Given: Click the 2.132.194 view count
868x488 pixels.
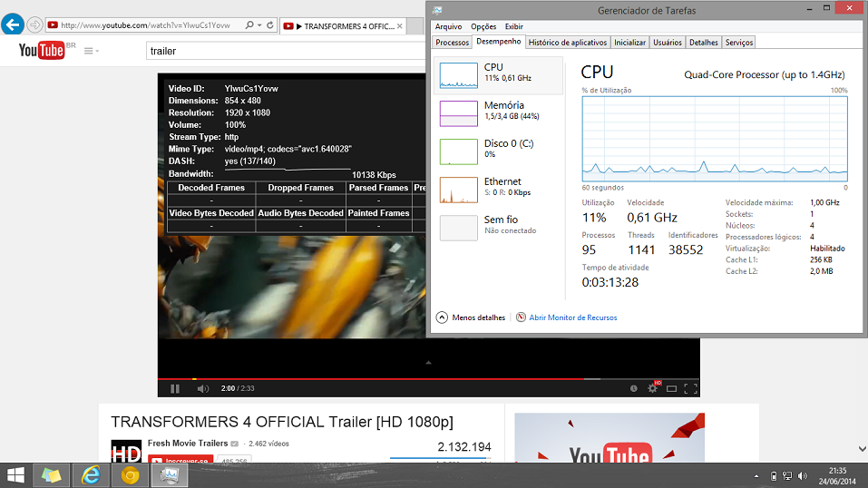Looking at the screenshot, I should (x=463, y=447).
